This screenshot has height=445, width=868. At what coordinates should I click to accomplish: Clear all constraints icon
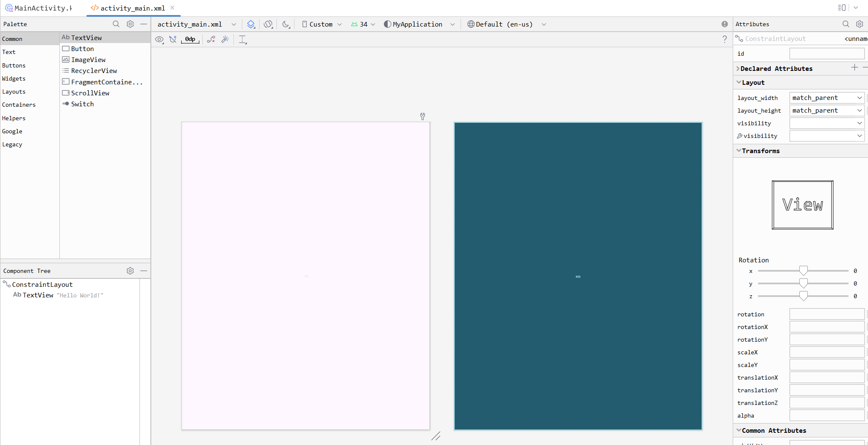click(x=211, y=40)
